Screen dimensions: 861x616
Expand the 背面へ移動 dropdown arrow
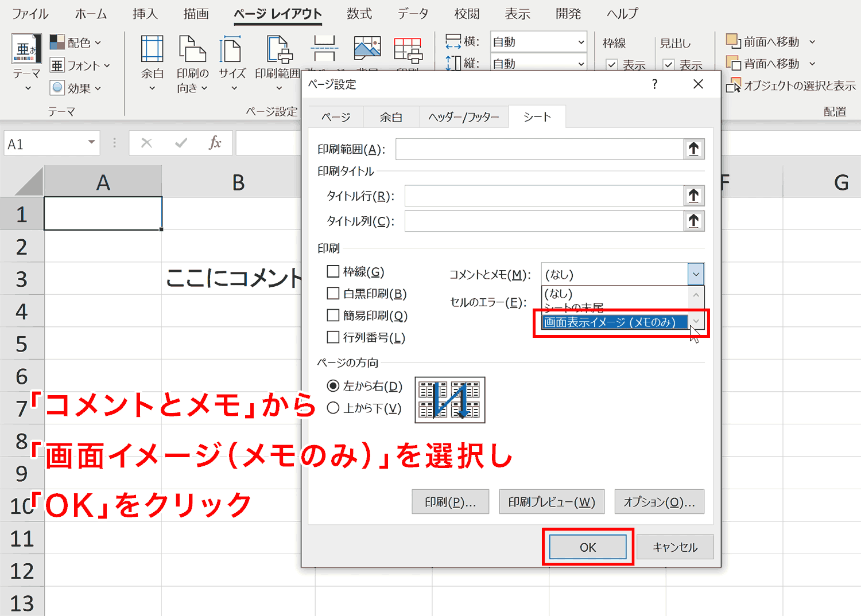(812, 64)
